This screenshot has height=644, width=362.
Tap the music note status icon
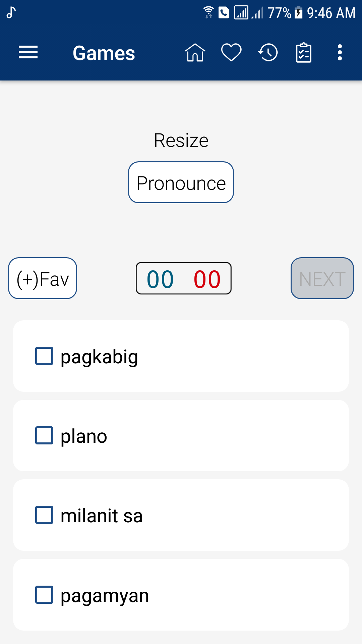(x=11, y=13)
